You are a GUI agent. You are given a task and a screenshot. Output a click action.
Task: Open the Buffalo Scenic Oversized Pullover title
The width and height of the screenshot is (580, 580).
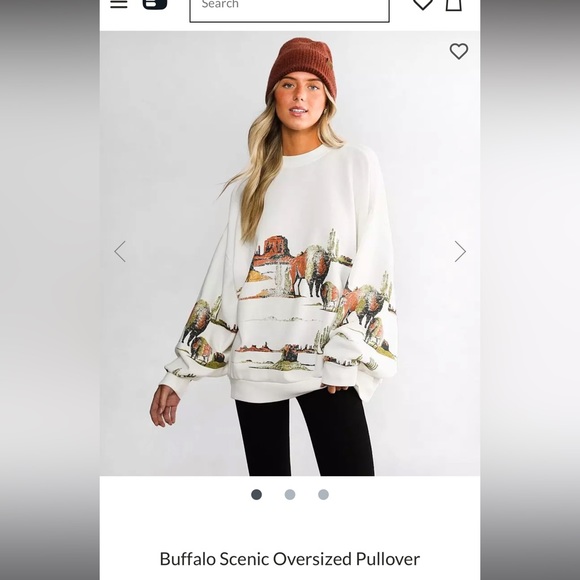(290, 559)
